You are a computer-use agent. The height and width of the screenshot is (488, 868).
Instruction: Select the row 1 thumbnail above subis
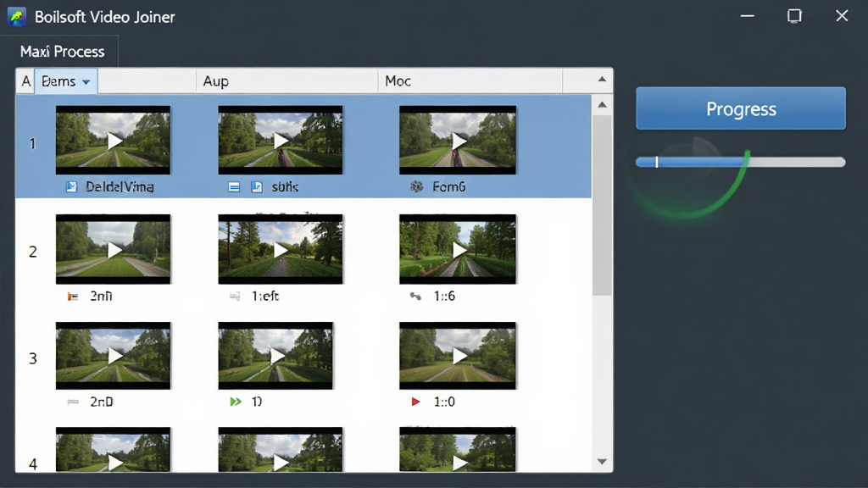point(280,140)
